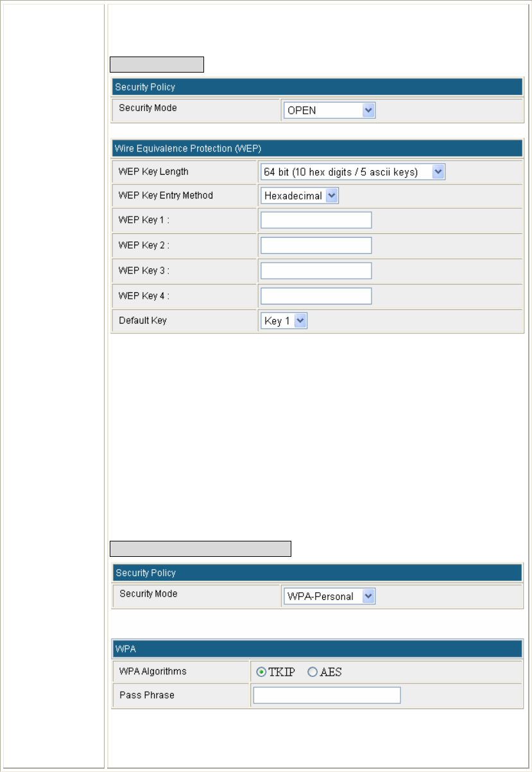Click the WEP Key 1 input field
The image size is (532, 772).
click(x=316, y=220)
